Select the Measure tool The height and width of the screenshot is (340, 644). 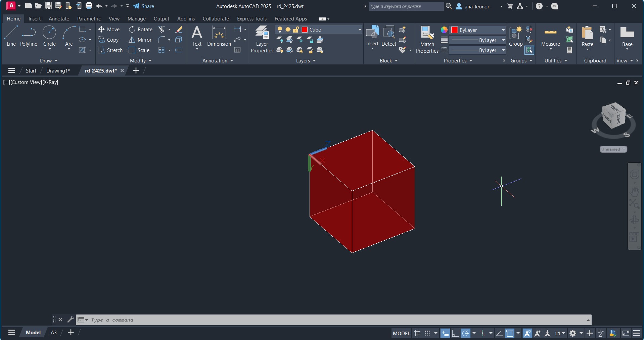(550, 36)
